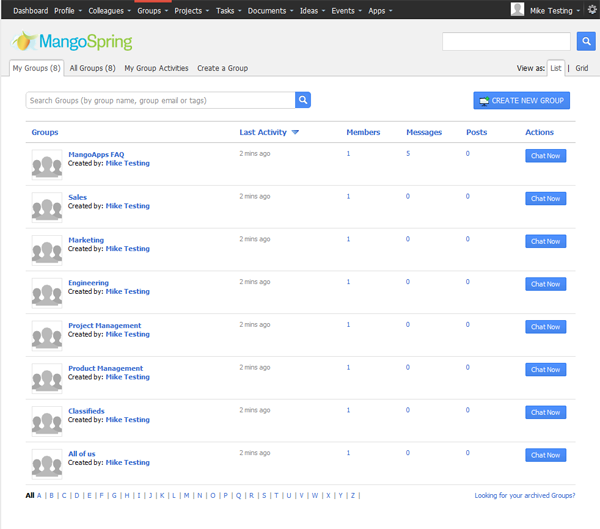600x529 pixels.
Task: Select the All alphabet filter
Action: [x=30, y=495]
